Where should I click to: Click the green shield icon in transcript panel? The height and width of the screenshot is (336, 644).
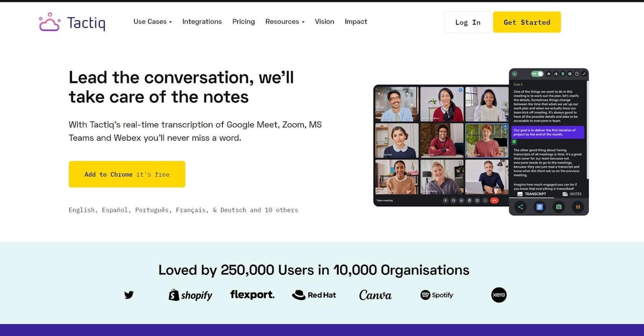tap(562, 74)
